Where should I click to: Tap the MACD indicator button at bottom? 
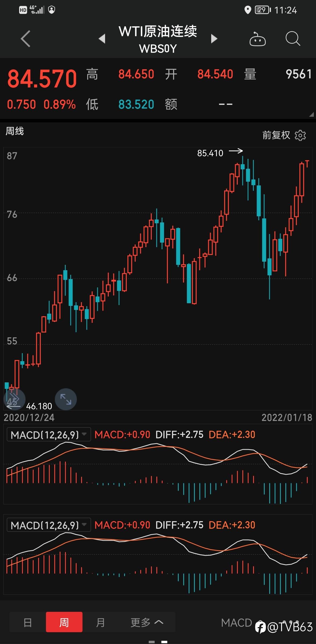pyautogui.click(x=236, y=623)
